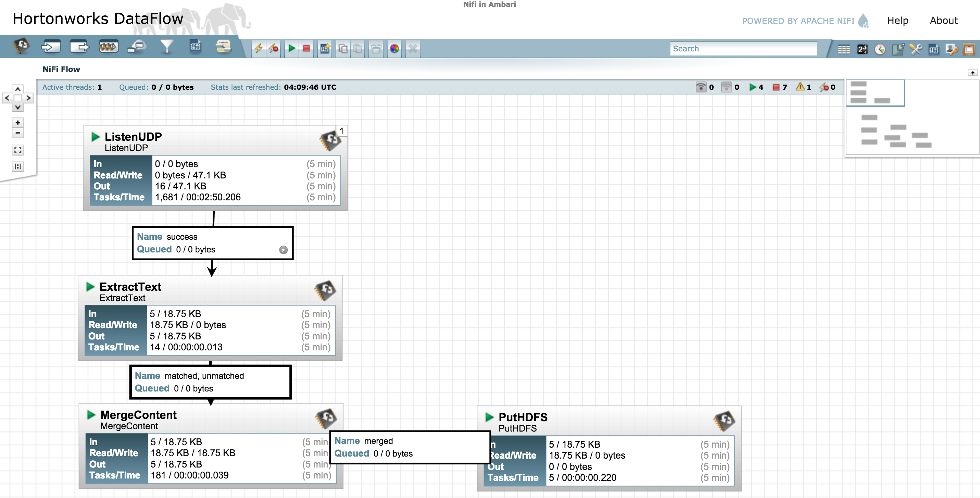Click the Add Funnel icon

click(166, 47)
